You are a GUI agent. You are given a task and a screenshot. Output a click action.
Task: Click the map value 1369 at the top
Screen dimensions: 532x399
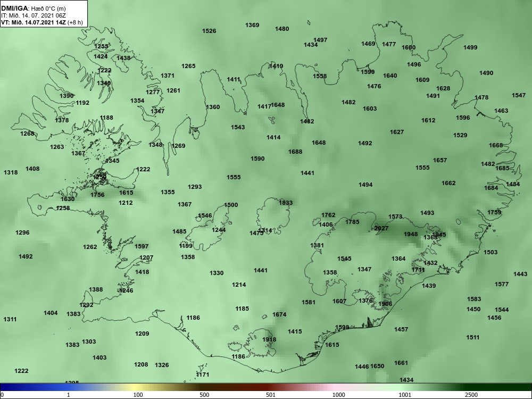tap(252, 25)
